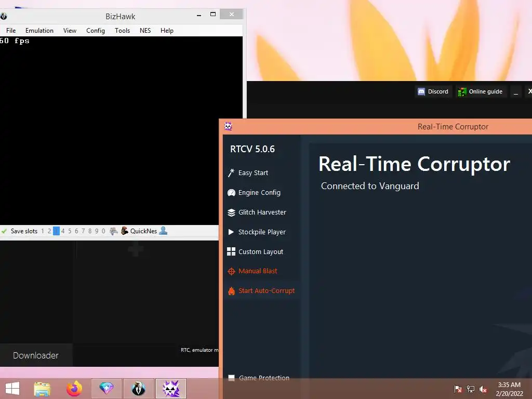Launch Firefox from the taskbar
Viewport: 532px width, 399px height.
tap(74, 389)
